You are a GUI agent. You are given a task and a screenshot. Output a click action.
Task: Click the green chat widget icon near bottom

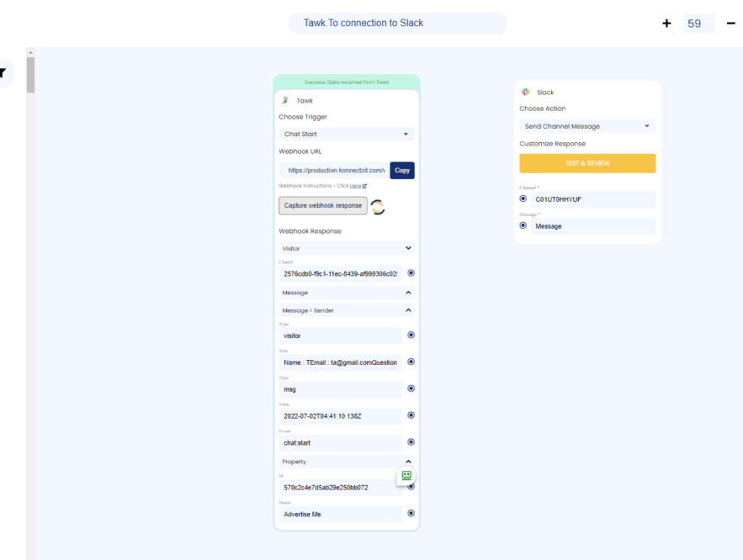click(406, 475)
